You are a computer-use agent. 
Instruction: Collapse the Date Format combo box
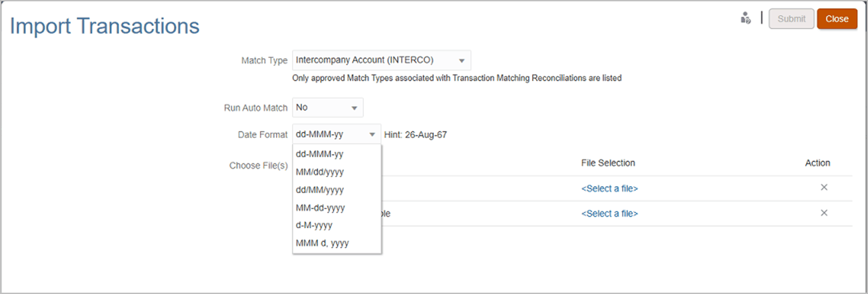point(371,135)
